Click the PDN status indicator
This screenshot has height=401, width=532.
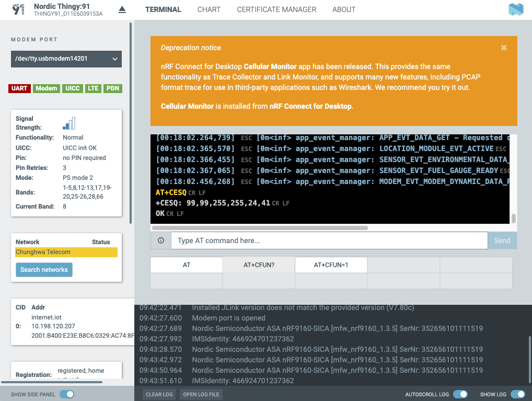tap(113, 88)
